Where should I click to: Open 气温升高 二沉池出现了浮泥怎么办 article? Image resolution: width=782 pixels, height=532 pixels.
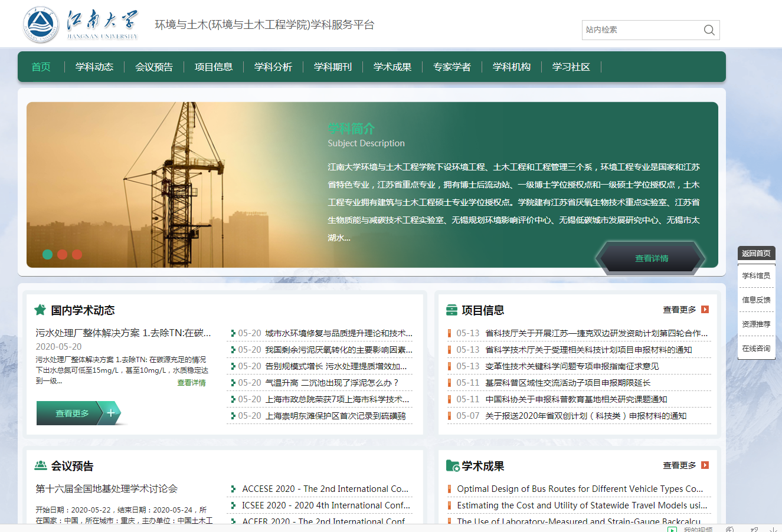pos(332,383)
